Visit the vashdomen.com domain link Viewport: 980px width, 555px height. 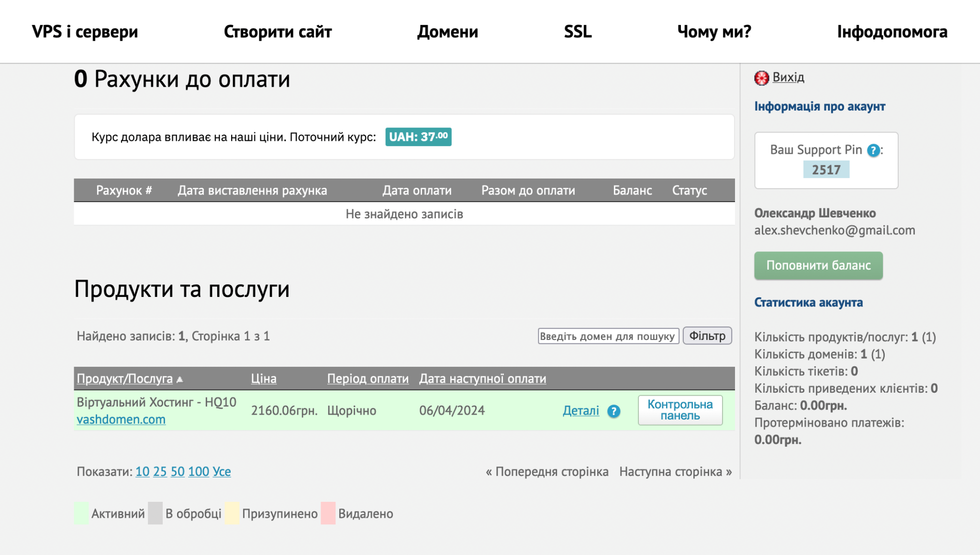(121, 419)
